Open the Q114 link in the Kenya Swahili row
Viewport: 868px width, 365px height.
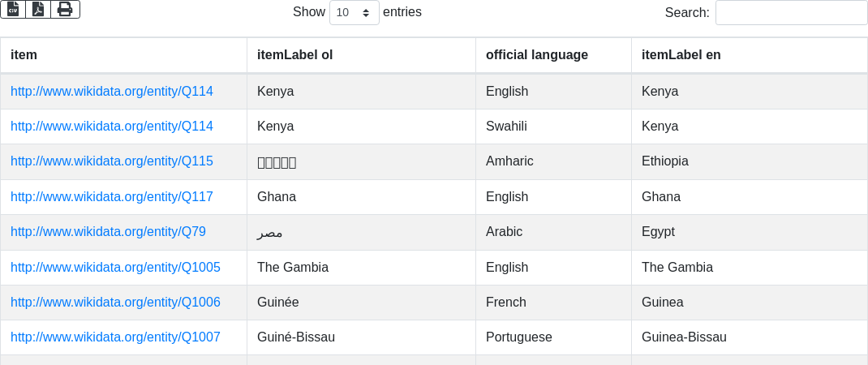coord(112,126)
